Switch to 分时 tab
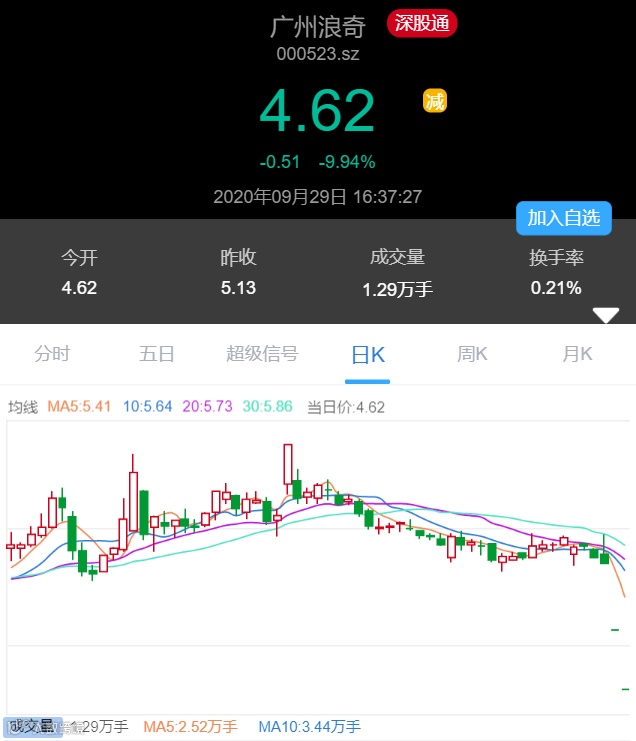636x741 pixels. [x=52, y=353]
